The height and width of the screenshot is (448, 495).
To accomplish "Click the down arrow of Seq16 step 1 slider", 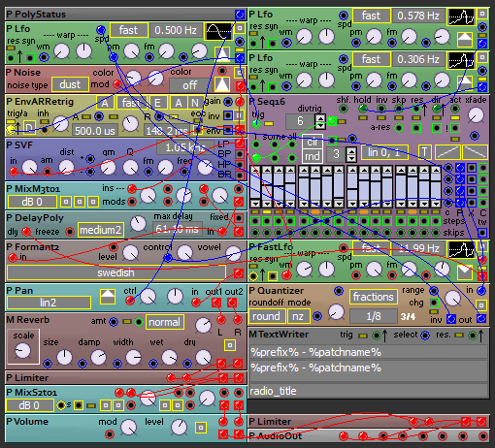I will (255, 204).
